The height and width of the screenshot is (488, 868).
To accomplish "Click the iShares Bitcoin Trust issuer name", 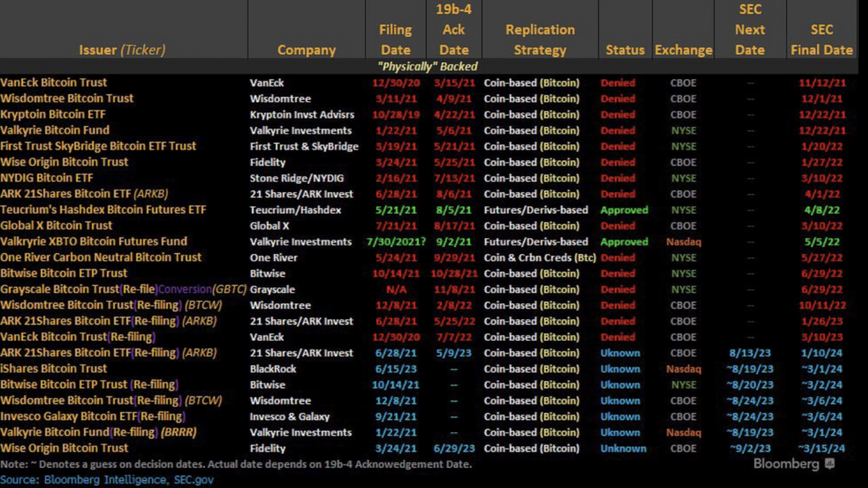I will coord(54,368).
